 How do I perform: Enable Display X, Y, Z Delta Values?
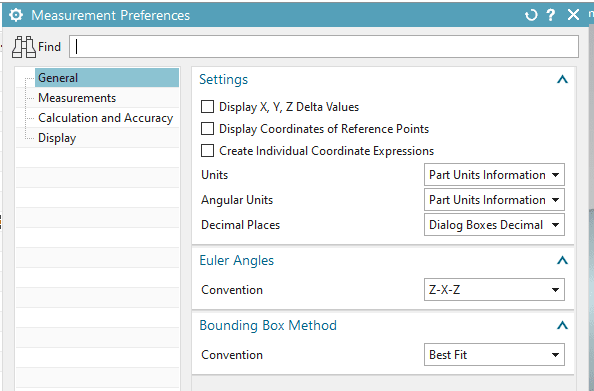(207, 107)
